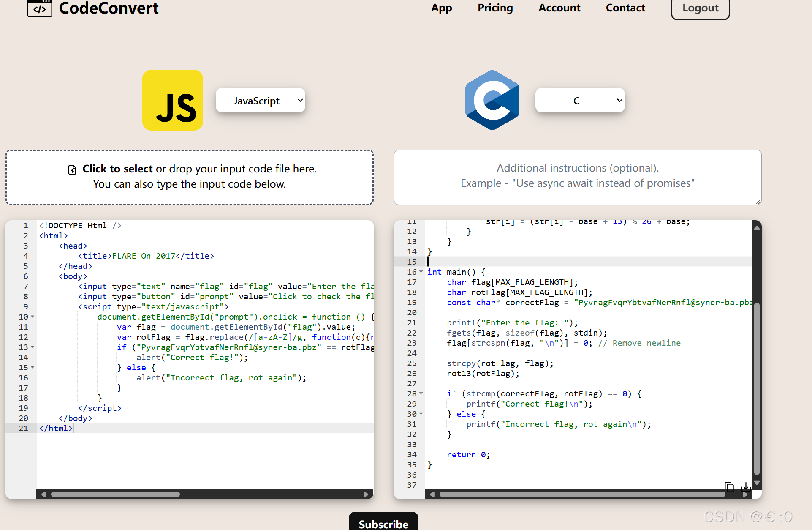Collapse code fold at input line 10
This screenshot has width=812, height=530.
click(33, 317)
